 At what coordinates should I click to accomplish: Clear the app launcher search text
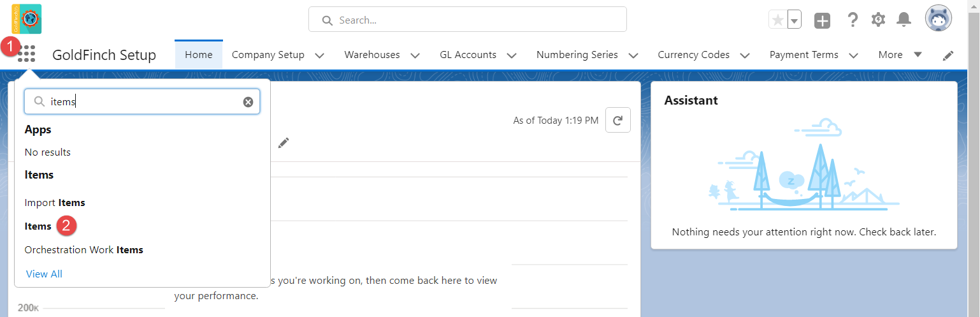click(x=248, y=102)
